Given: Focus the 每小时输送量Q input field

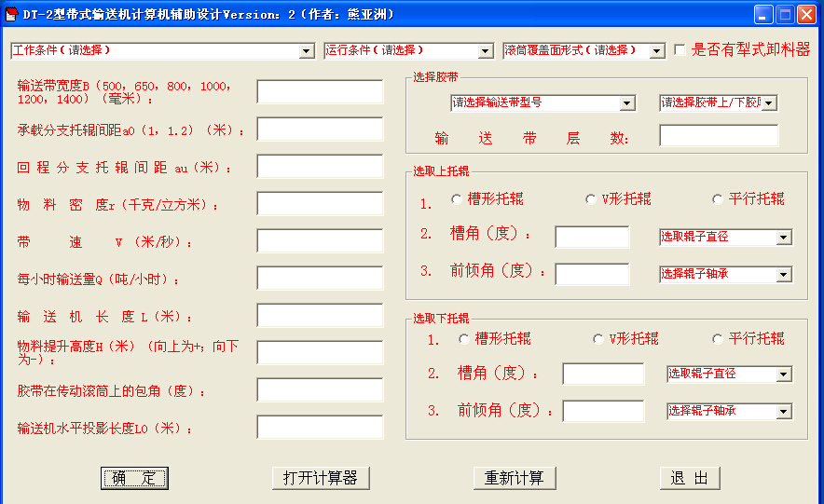Looking at the screenshot, I should click(x=320, y=279).
